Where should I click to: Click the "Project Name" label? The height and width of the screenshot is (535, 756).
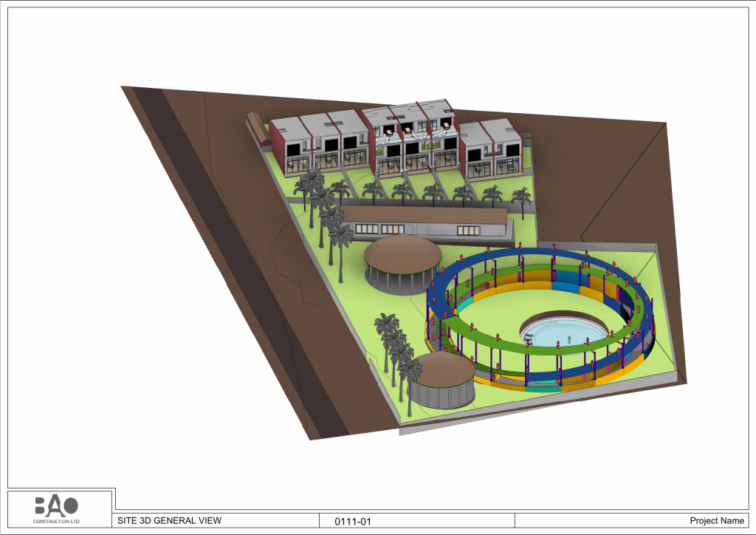coord(716,520)
